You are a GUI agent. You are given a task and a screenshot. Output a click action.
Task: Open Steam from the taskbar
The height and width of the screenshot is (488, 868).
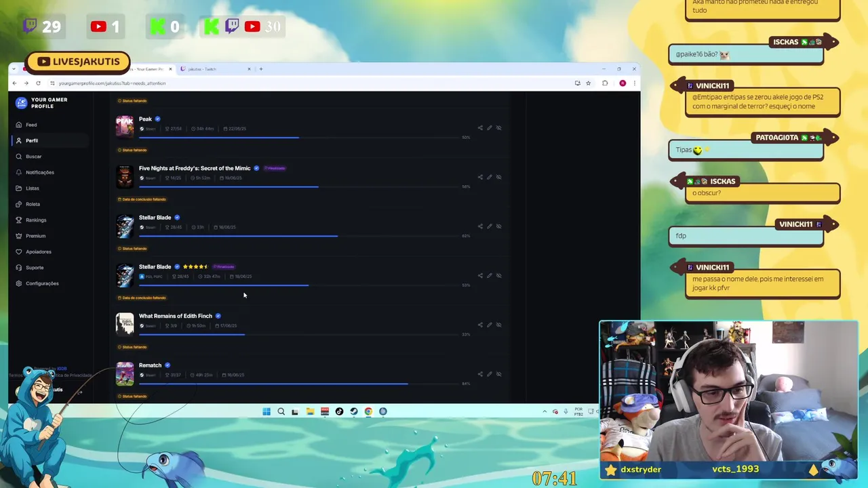pos(354,411)
